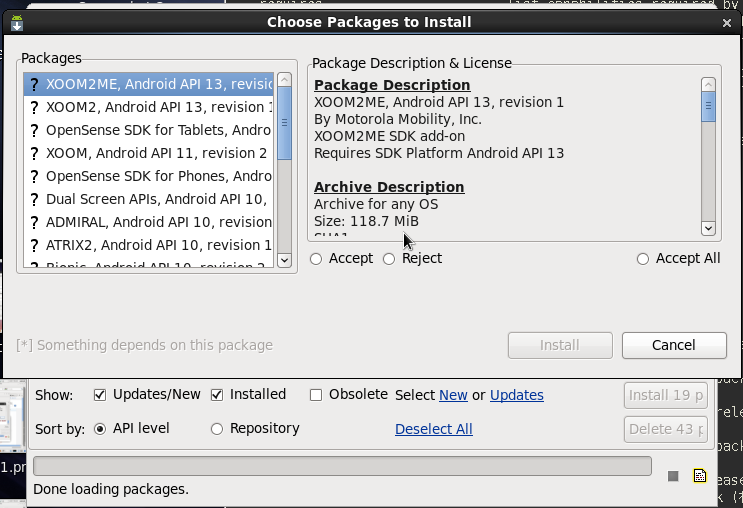
Task: Select the Accept radio button
Action: coord(316,259)
